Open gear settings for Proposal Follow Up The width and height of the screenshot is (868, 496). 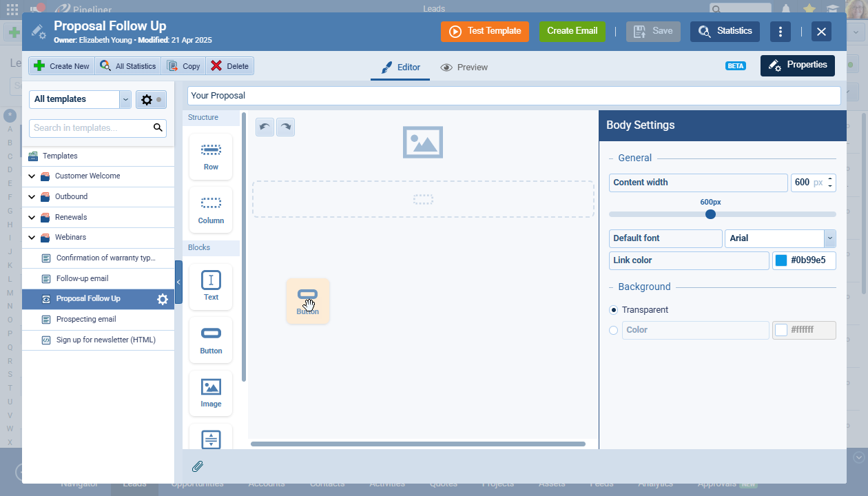click(163, 299)
